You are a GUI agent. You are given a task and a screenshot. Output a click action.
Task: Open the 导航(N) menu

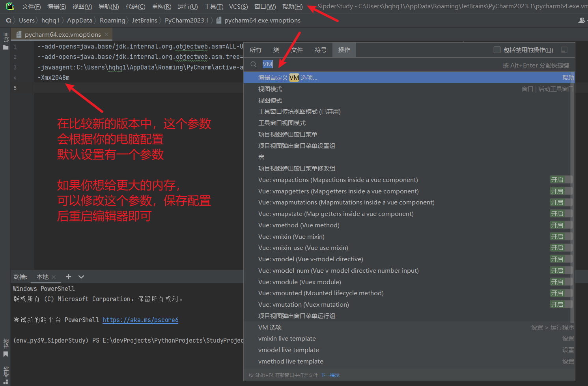108,6
